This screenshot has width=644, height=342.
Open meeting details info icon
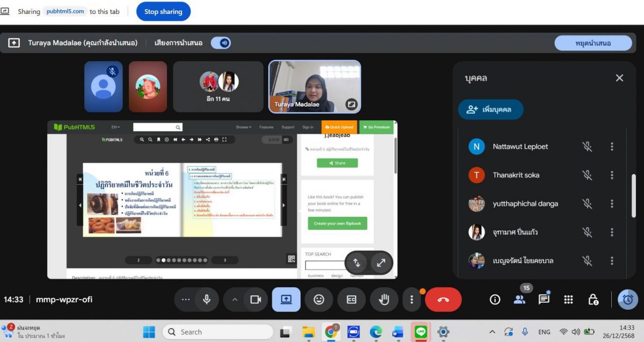click(x=495, y=300)
